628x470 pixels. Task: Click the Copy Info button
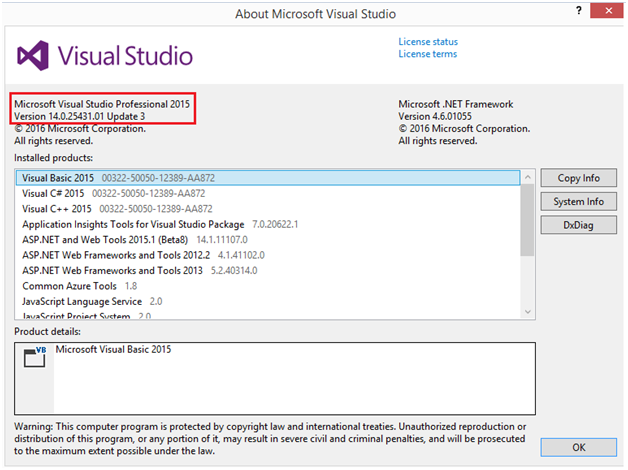(x=578, y=178)
